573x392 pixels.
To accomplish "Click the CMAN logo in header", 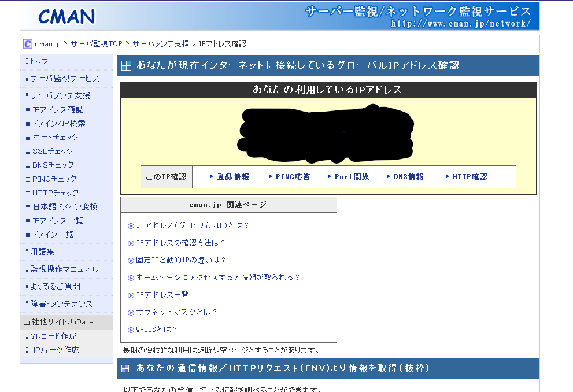I will (66, 17).
